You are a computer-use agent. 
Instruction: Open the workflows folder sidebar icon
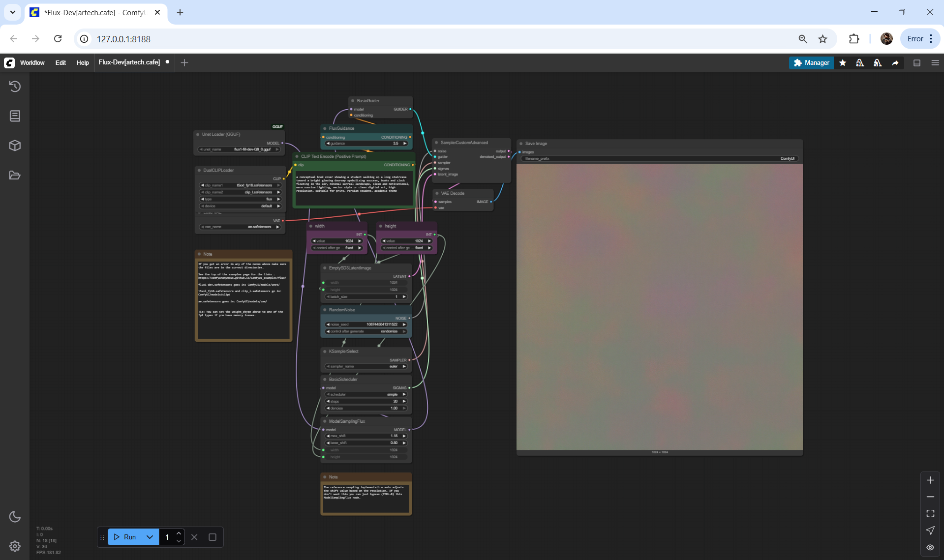click(15, 175)
